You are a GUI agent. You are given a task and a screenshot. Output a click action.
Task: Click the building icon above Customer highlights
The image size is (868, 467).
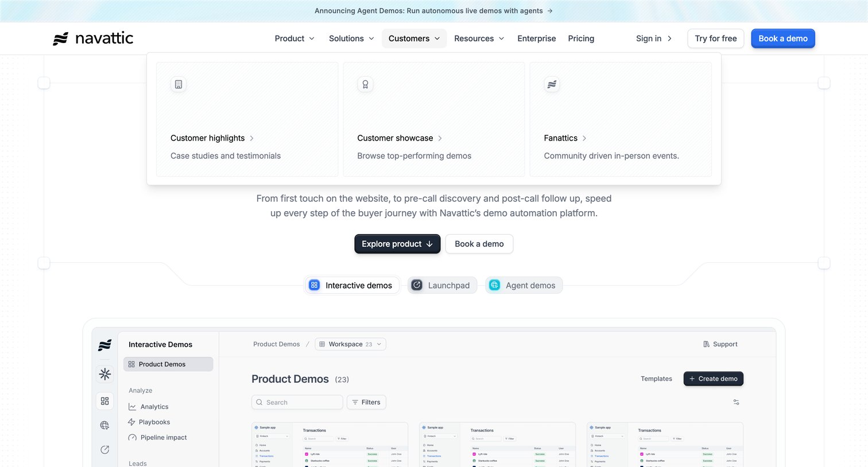pyautogui.click(x=179, y=84)
